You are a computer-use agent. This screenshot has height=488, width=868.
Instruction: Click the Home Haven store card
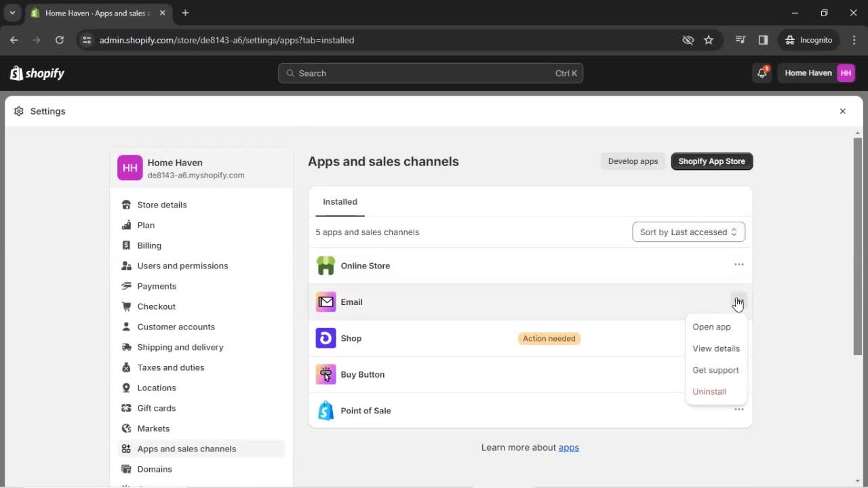coord(201,168)
